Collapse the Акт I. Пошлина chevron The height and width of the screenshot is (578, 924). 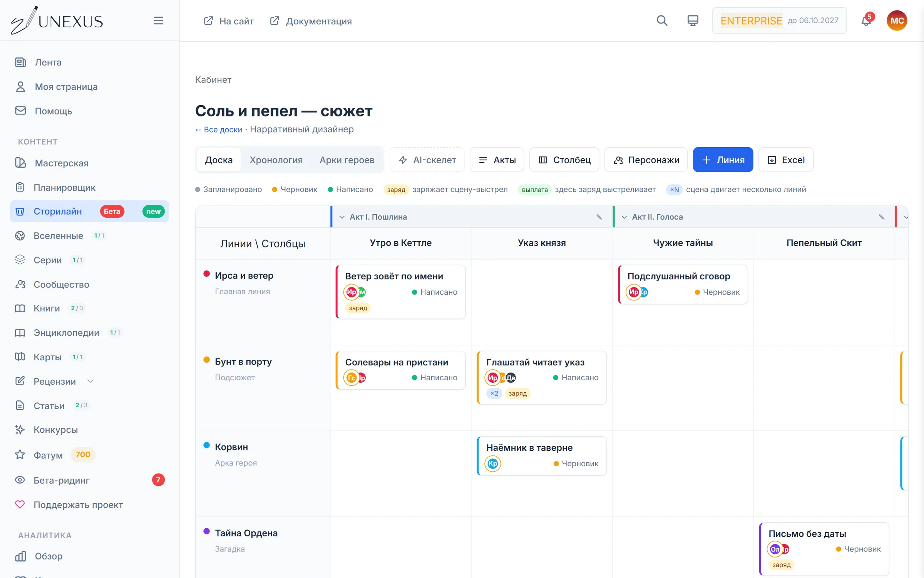[x=341, y=217]
